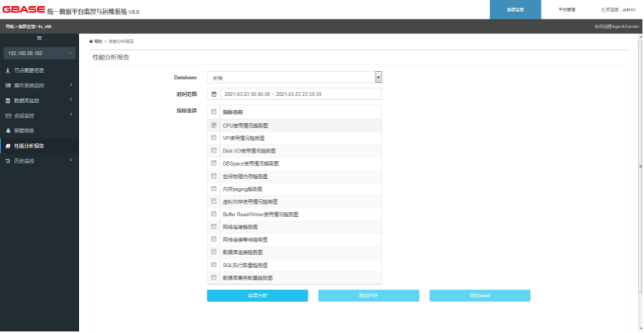Screen dimensions: 644x333
Task: Check the VP usage trend checkbox
Action: click(x=214, y=138)
